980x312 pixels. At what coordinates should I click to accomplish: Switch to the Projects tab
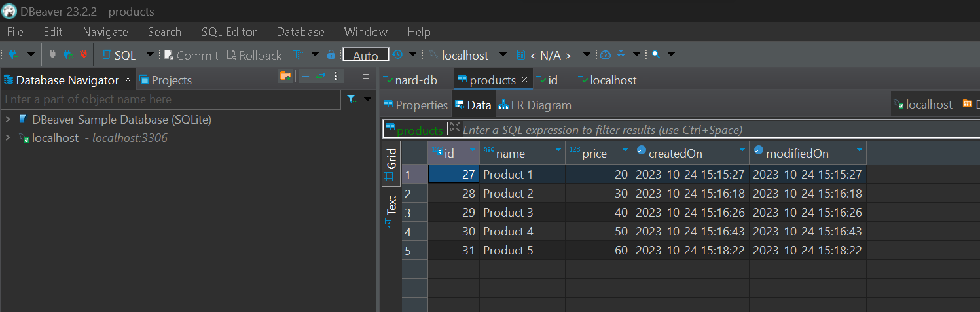pyautogui.click(x=166, y=80)
